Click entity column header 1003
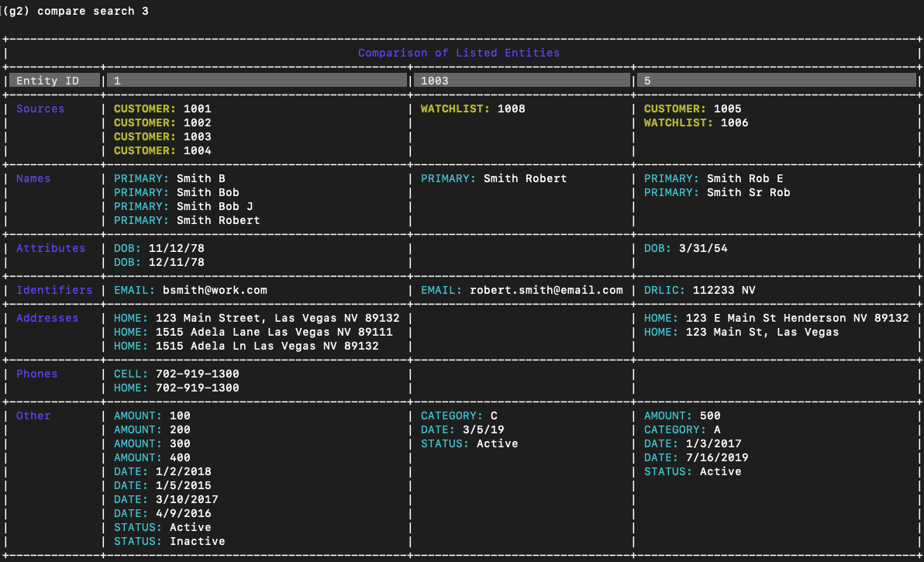Image resolution: width=924 pixels, height=562 pixels. click(522, 81)
